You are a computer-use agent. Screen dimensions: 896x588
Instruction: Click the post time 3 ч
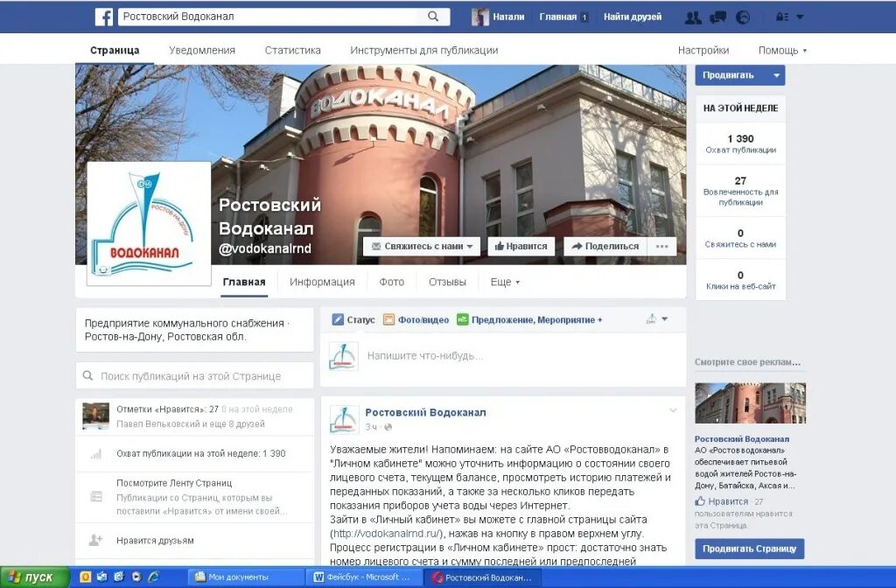pos(371,427)
